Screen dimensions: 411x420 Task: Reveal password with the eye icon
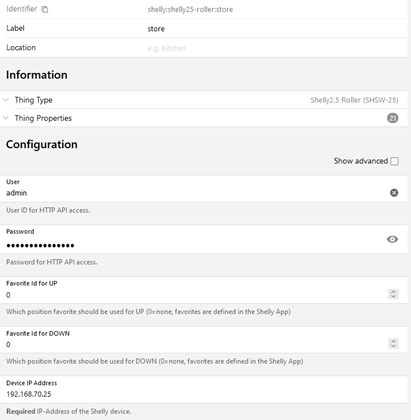392,239
